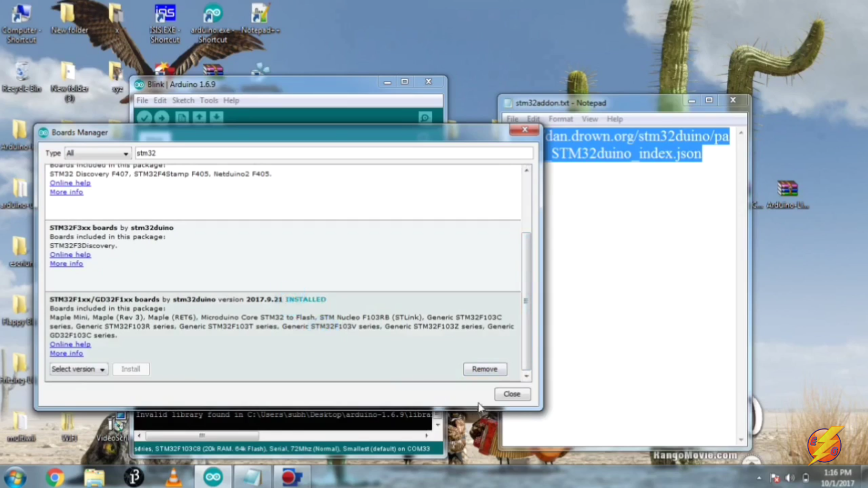Image resolution: width=868 pixels, height=488 pixels.
Task: Create a new sketch with the document icon
Action: pyautogui.click(x=181, y=117)
